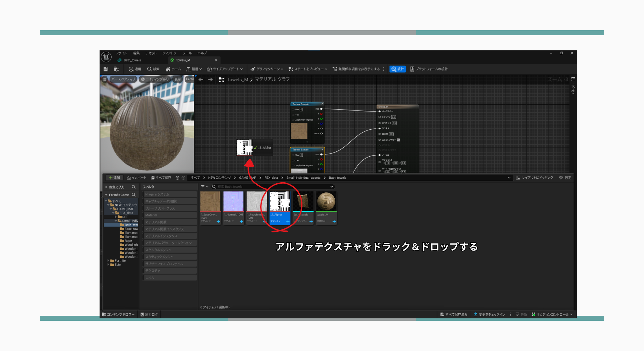Expand the ステートをプレビュー dropdown
Image resolution: width=644 pixels, height=351 pixels.
pos(326,69)
